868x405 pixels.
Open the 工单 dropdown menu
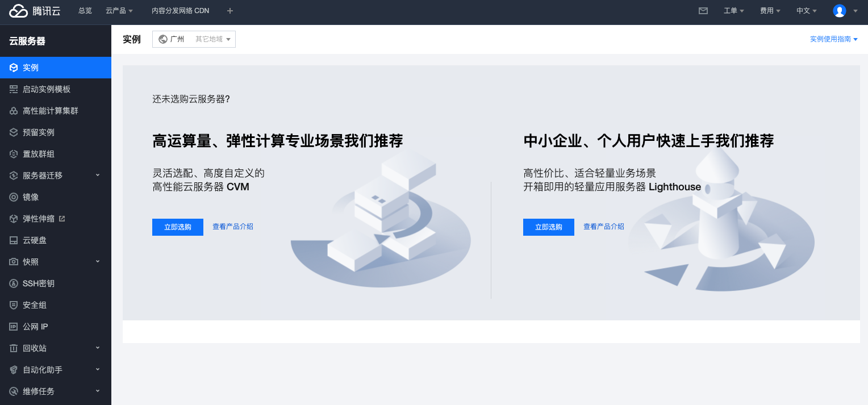click(x=734, y=11)
